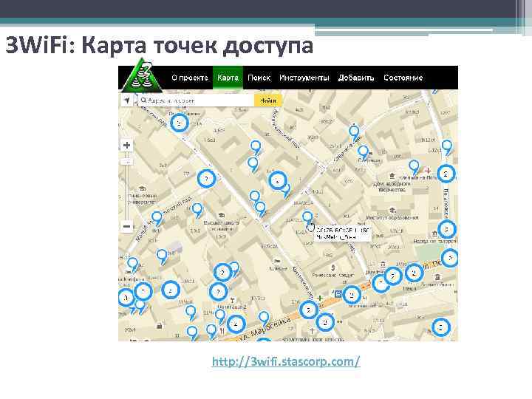
Task: Click the geolocation arrow button on the map
Action: (x=127, y=100)
